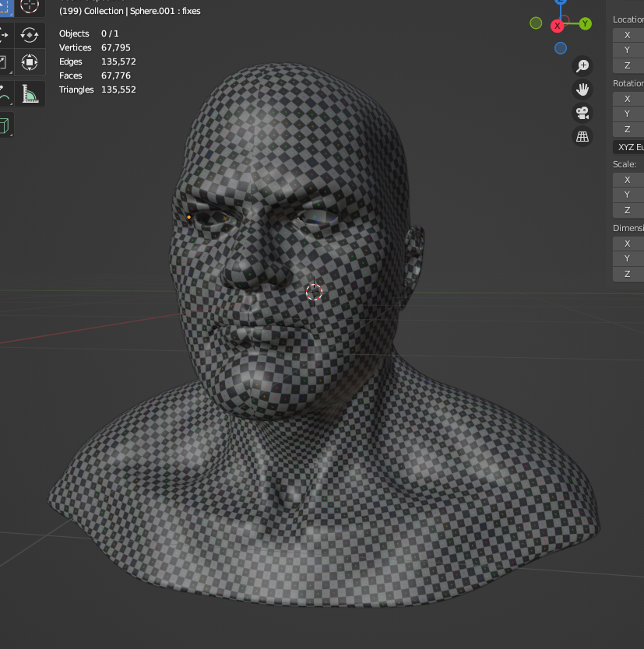The width and height of the screenshot is (644, 649).
Task: Open the XYZ Euler rotation mode dropdown
Action: coord(629,146)
